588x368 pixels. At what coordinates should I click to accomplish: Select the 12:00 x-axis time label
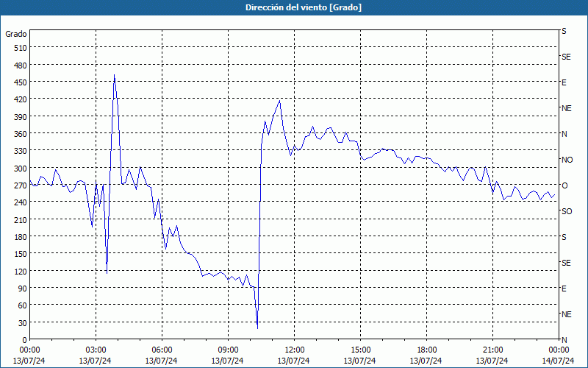295,350
